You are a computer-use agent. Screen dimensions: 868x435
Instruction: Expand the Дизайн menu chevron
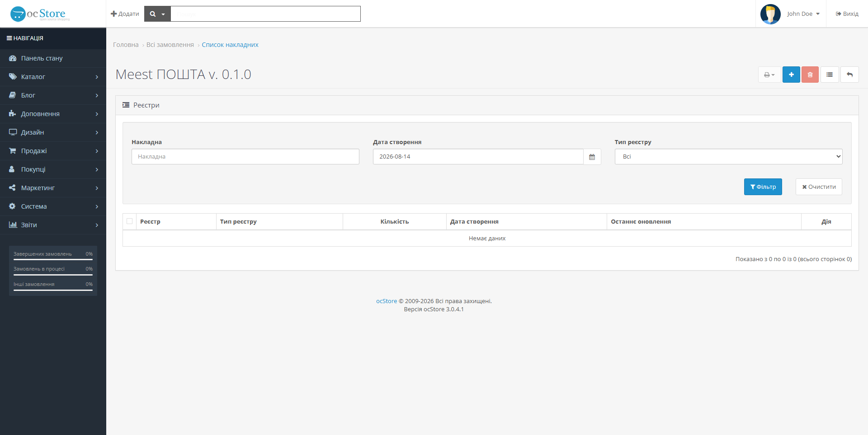97,133
